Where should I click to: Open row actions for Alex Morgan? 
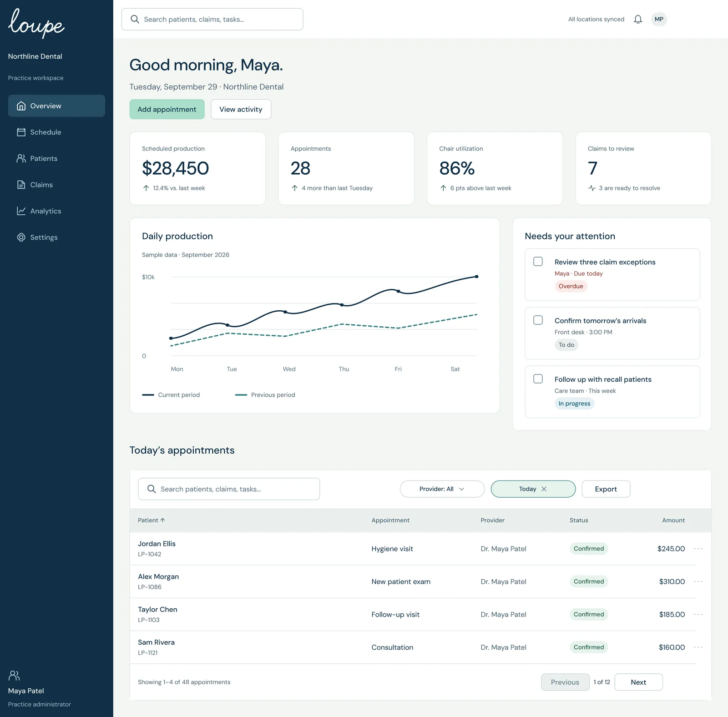click(x=698, y=581)
